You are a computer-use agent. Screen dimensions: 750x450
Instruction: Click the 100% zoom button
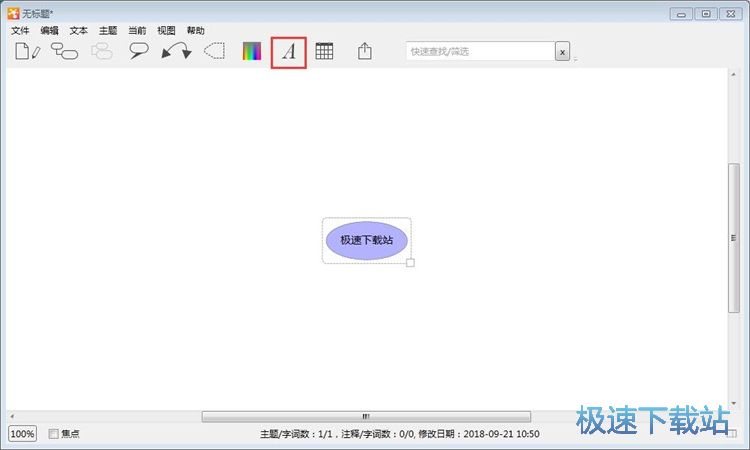click(22, 434)
